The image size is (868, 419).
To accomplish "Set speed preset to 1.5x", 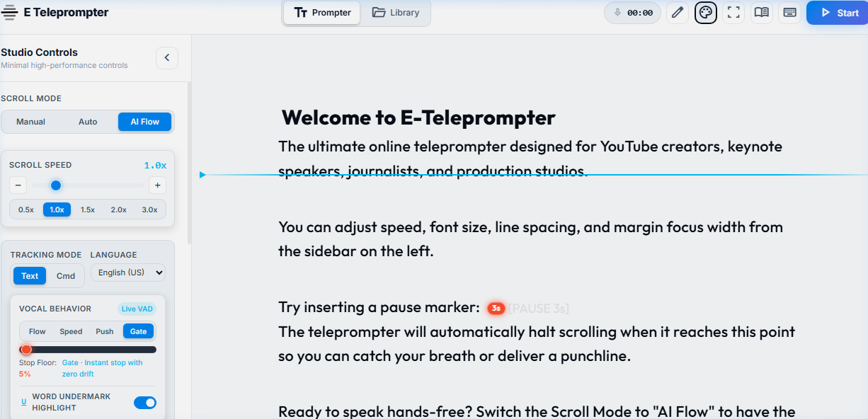I will [88, 209].
